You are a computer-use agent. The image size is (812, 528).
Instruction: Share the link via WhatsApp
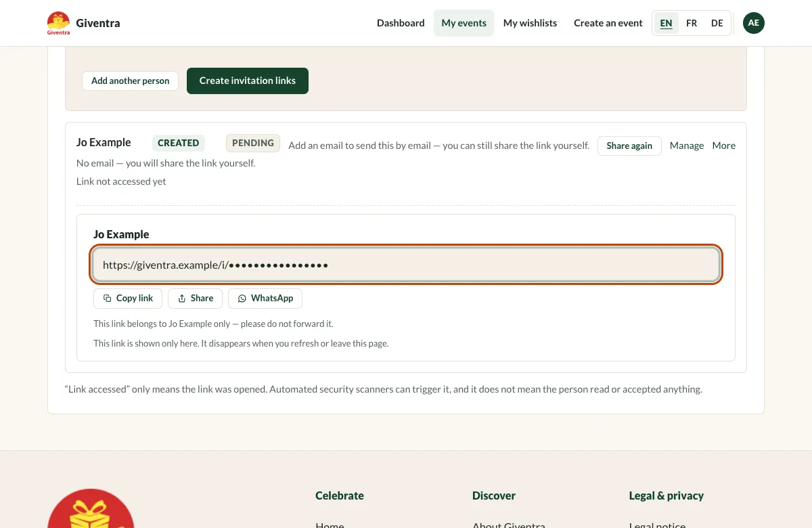(x=265, y=298)
